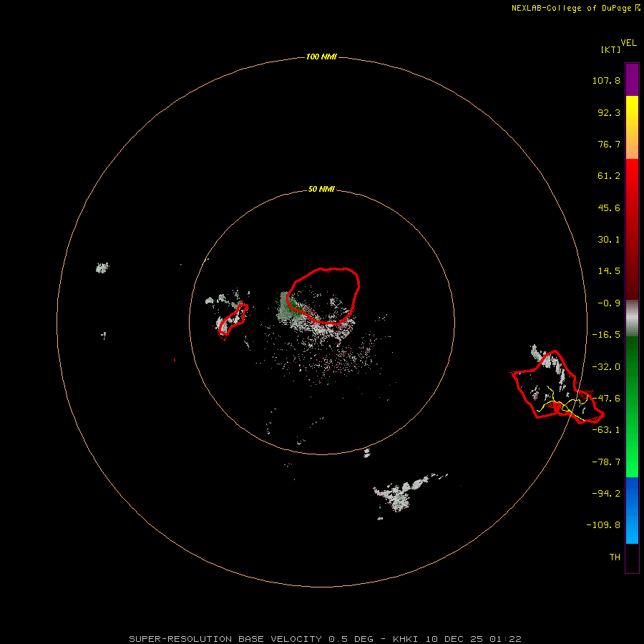Click the 14.5 velocity scale value

point(609,271)
